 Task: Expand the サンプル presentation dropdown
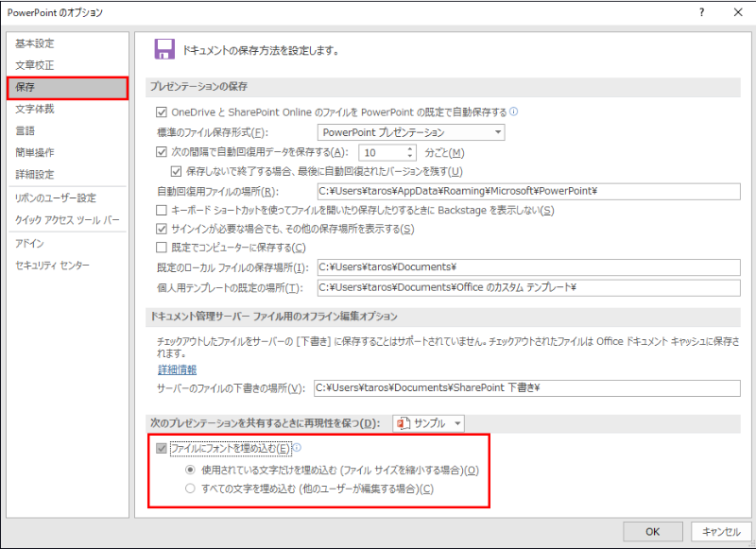pyautogui.click(x=458, y=423)
